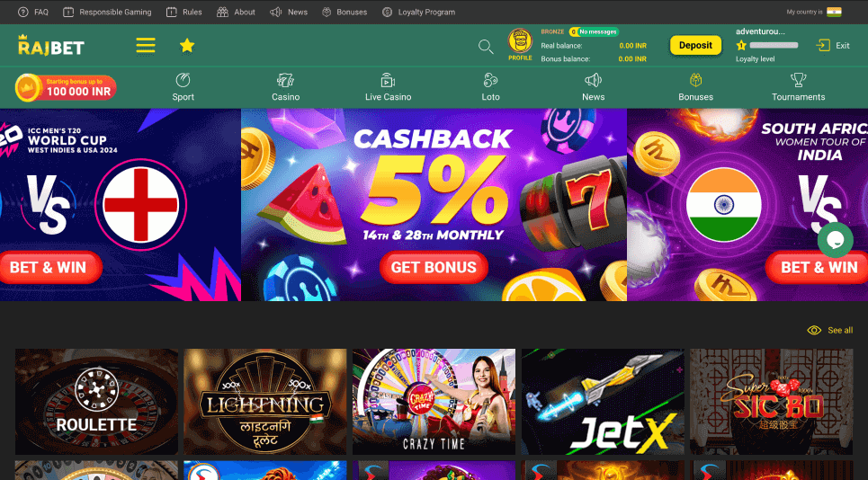Open the Sport section
868x480 pixels.
tap(183, 87)
